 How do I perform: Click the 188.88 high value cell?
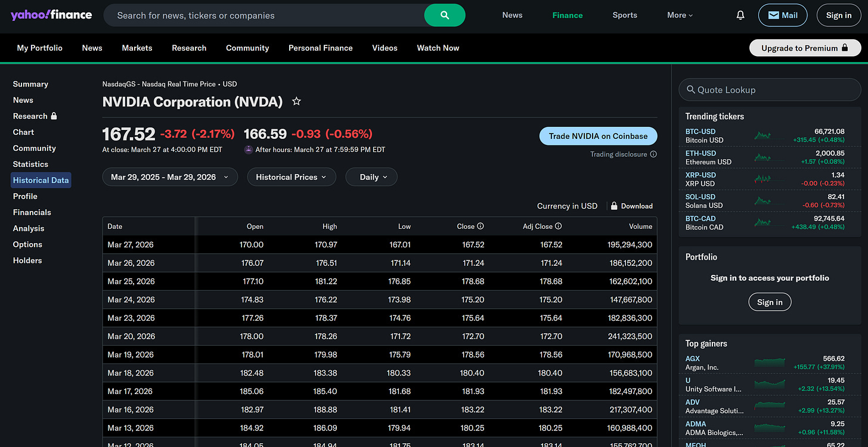click(326, 409)
